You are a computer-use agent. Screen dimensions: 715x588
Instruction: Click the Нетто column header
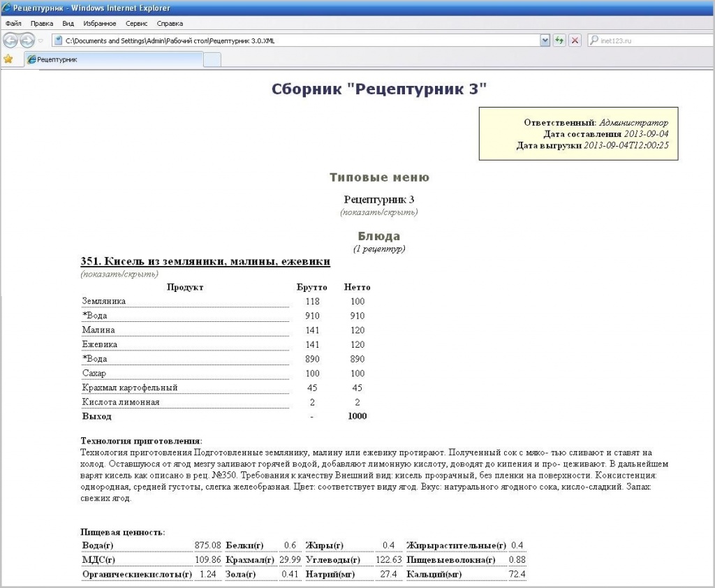tap(357, 288)
